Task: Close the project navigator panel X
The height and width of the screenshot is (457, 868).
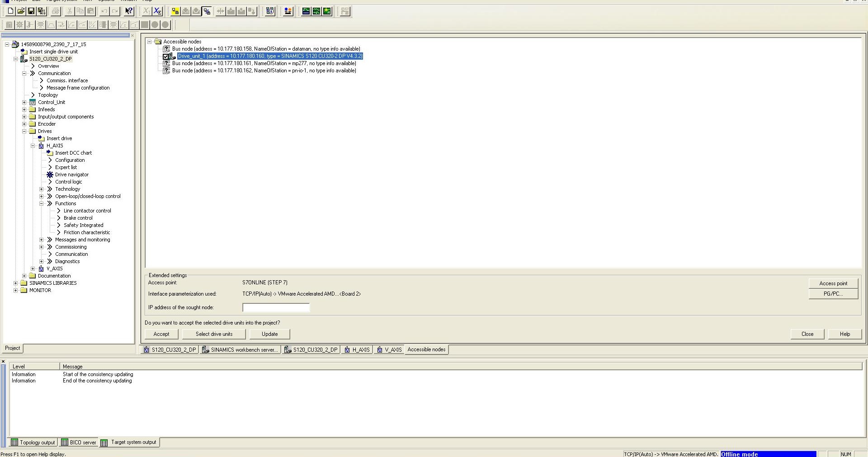Action: 132,35
